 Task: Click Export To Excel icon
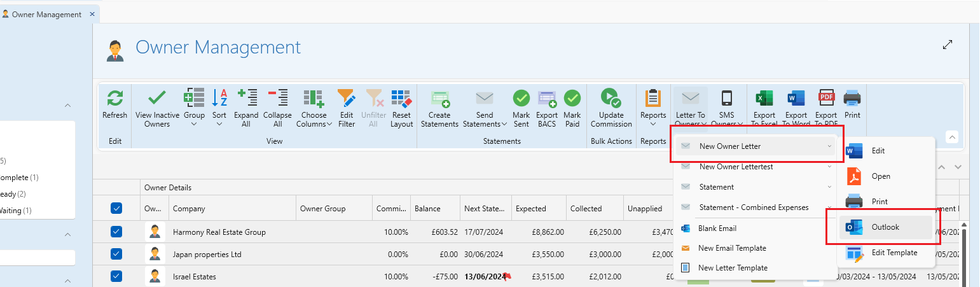tap(765, 98)
